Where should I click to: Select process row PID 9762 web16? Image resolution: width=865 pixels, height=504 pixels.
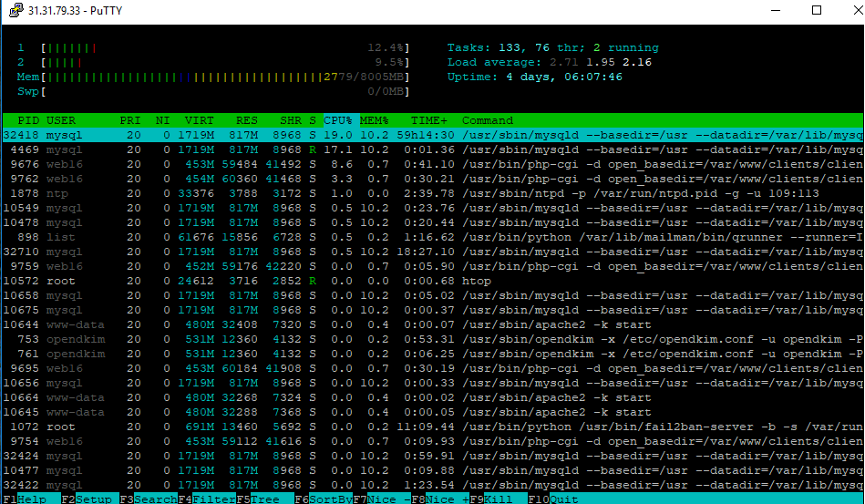(x=432, y=179)
